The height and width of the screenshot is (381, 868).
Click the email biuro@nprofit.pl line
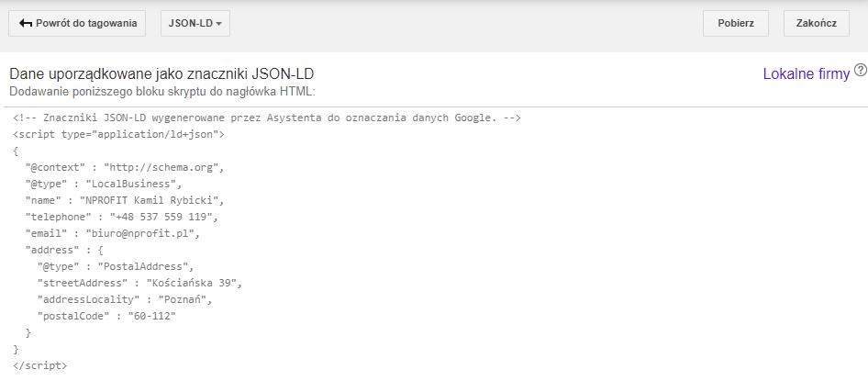113,233
